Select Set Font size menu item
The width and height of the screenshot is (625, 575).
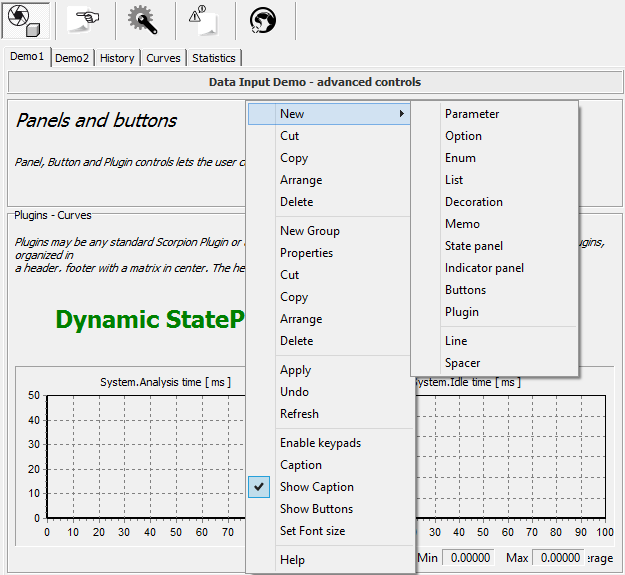click(312, 531)
